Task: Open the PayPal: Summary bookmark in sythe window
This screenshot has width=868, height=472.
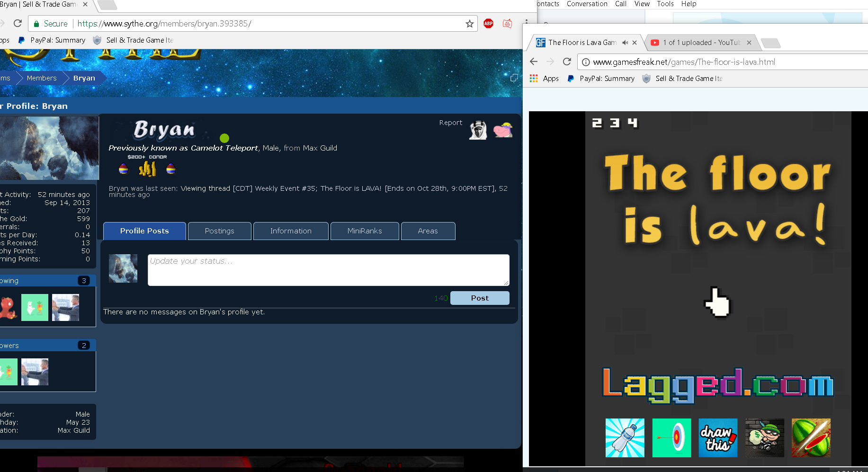Action: click(52, 40)
